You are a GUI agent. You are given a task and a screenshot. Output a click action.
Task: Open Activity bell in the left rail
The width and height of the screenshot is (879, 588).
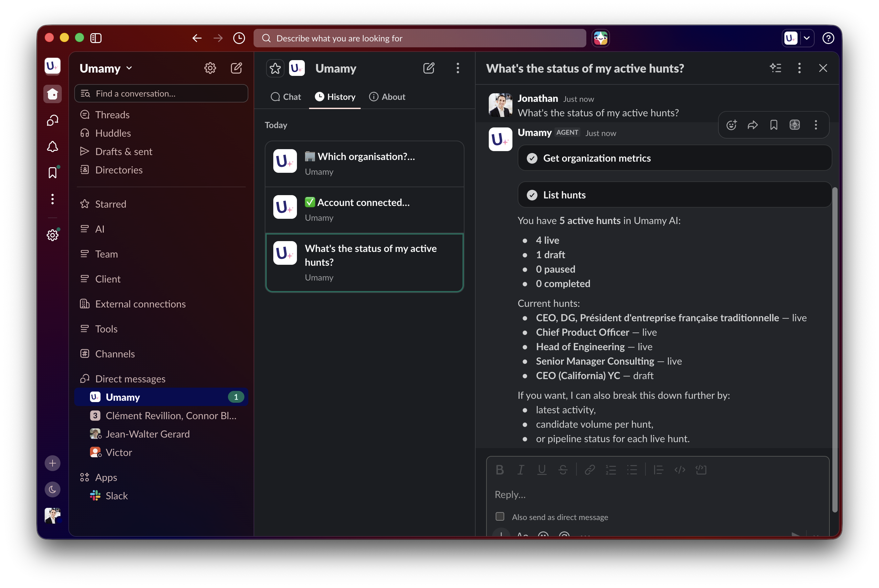click(x=53, y=146)
